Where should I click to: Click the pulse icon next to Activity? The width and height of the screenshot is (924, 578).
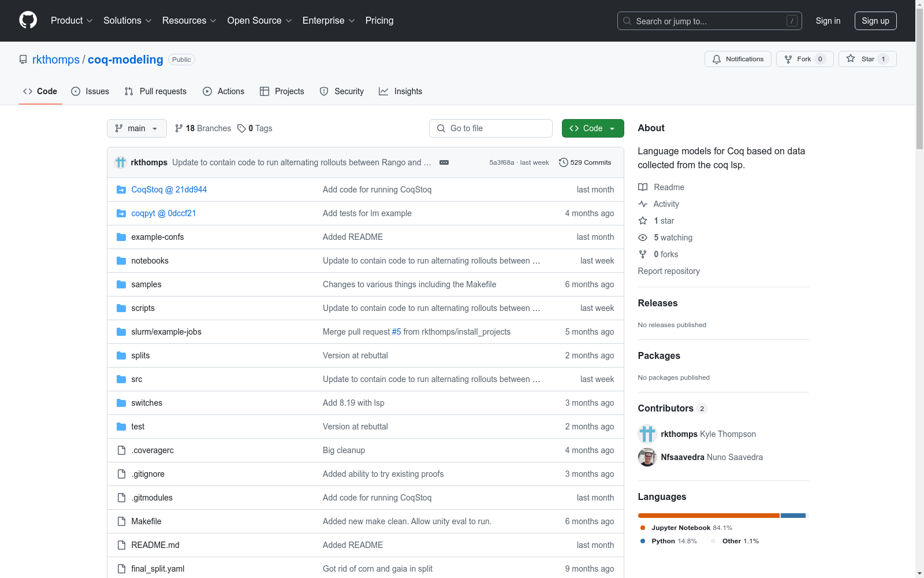point(643,204)
